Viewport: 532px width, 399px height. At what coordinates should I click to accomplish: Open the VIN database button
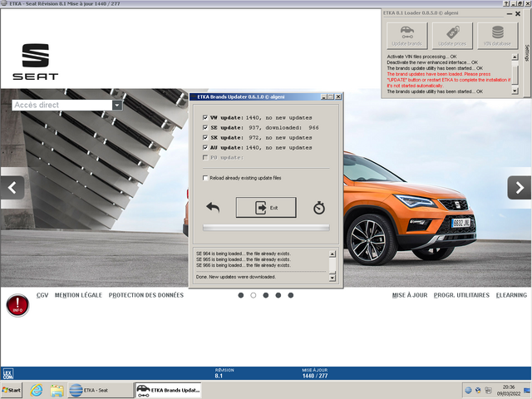497,36
